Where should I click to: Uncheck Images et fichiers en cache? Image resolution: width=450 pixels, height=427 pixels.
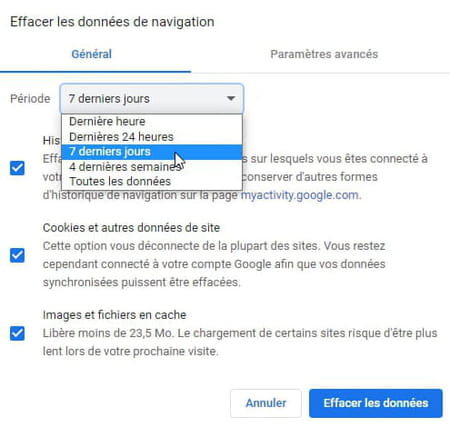pyautogui.click(x=17, y=333)
